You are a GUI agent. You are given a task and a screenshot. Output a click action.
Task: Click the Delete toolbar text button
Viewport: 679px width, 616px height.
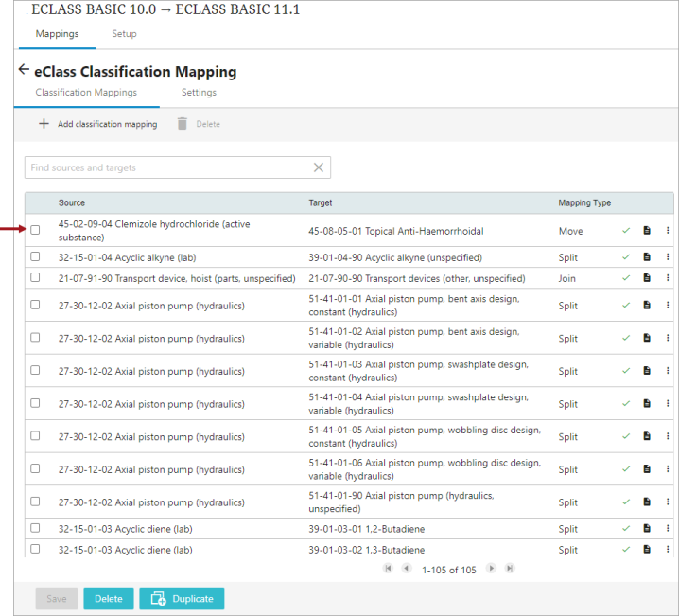(x=208, y=124)
